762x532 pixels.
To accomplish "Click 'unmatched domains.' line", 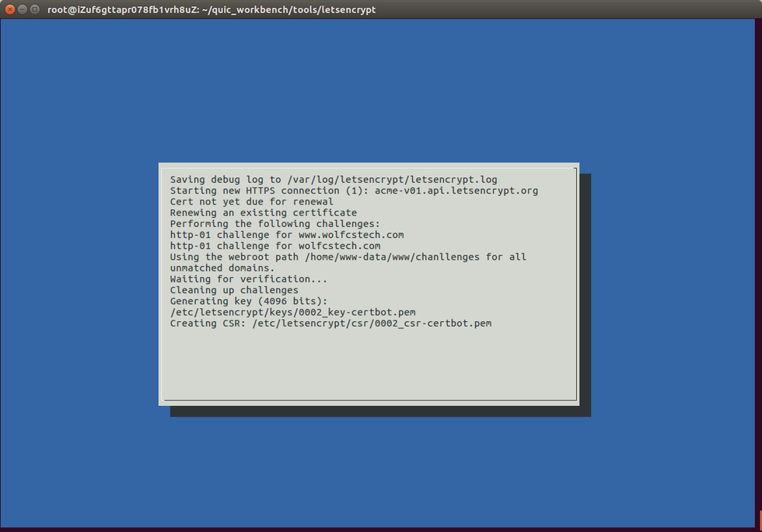I will point(222,268).
